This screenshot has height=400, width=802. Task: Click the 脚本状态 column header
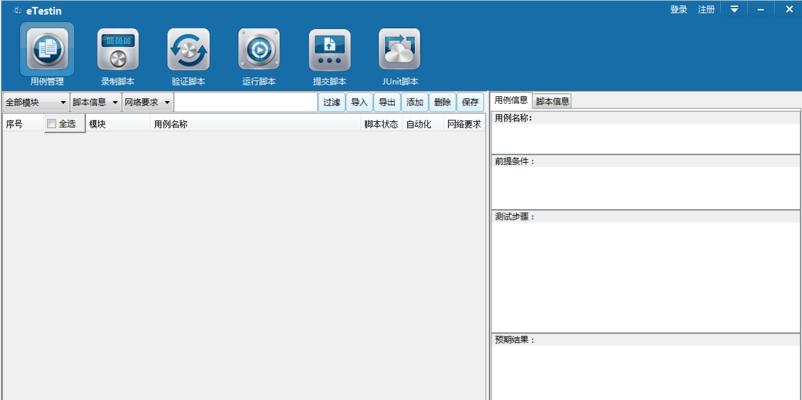tap(381, 124)
